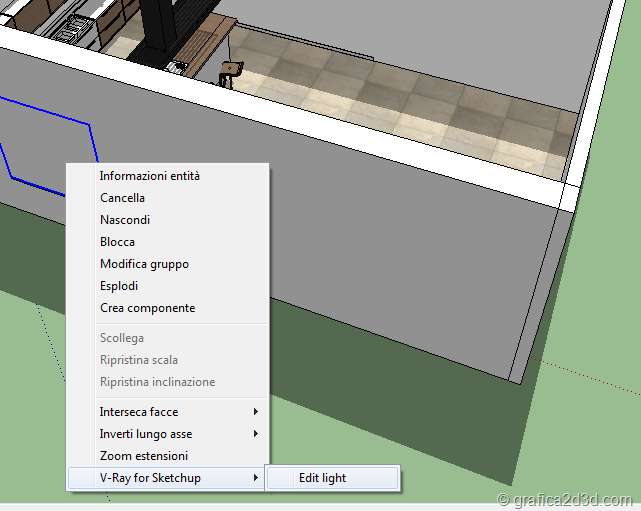Expand the Interseca facce submenu arrow
Screen dimensions: 641x511
256,412
